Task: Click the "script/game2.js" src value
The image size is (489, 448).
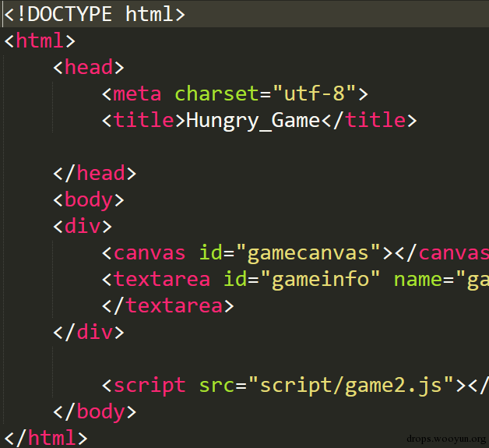Action: [x=351, y=386]
